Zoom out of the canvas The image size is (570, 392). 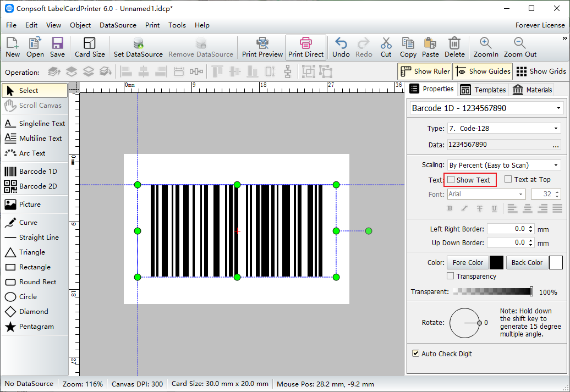(520, 47)
